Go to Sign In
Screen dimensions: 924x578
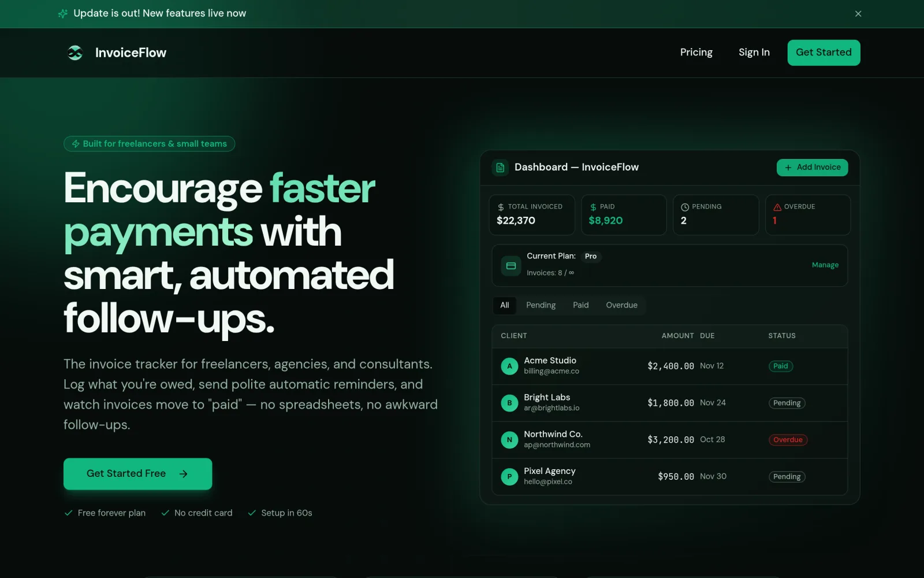(x=754, y=52)
